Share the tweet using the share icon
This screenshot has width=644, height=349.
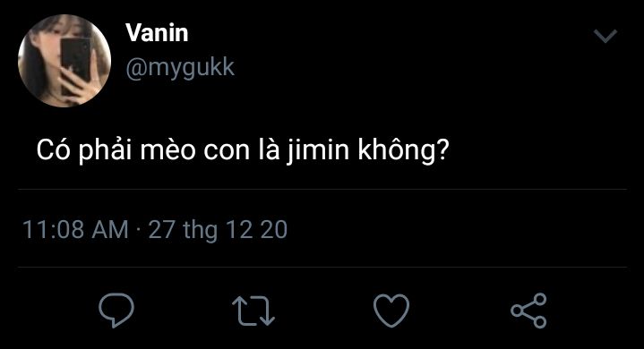[528, 311]
